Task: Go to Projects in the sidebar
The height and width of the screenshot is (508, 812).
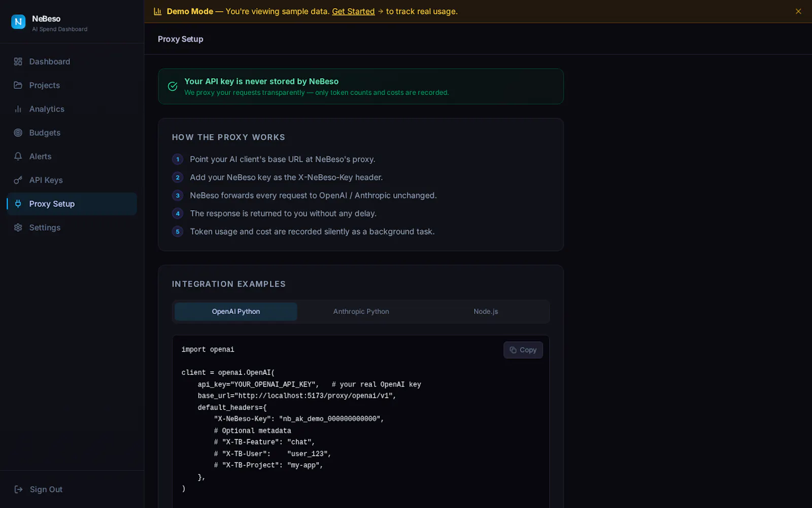Action: (x=72, y=85)
